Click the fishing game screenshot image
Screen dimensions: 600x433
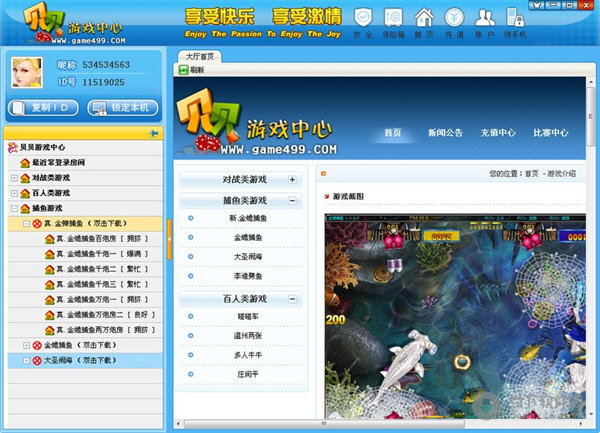(455, 316)
